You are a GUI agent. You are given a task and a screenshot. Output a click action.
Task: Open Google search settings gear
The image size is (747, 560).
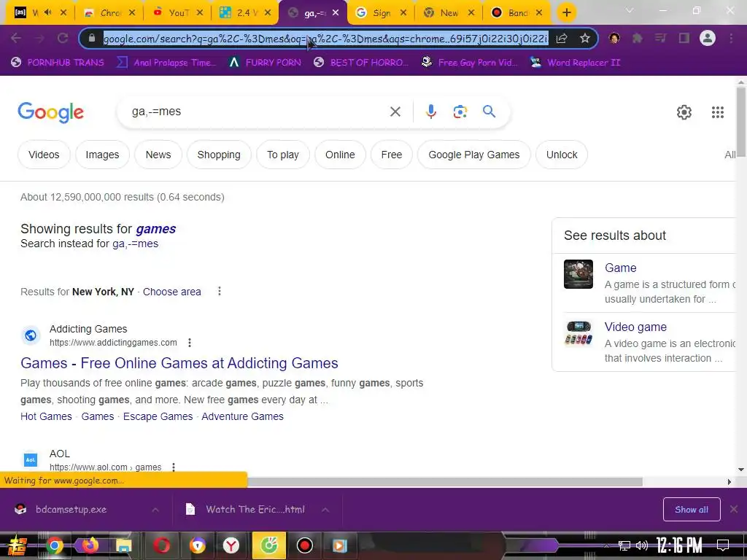pos(684,112)
